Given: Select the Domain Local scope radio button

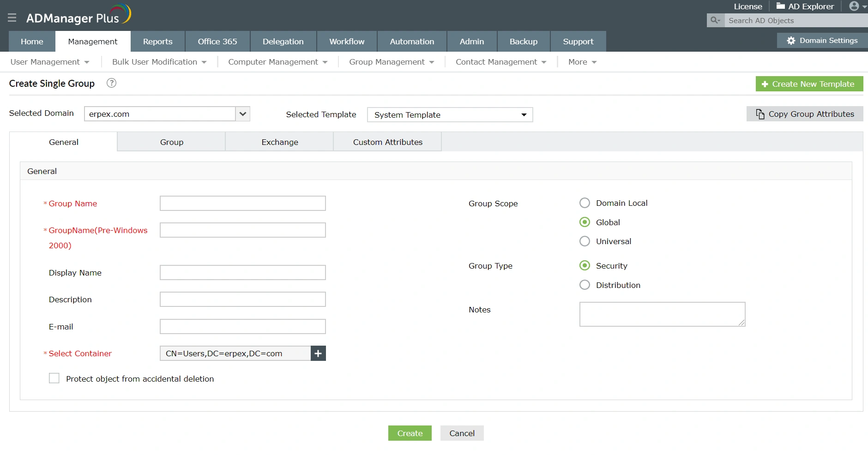Looking at the screenshot, I should coord(585,203).
